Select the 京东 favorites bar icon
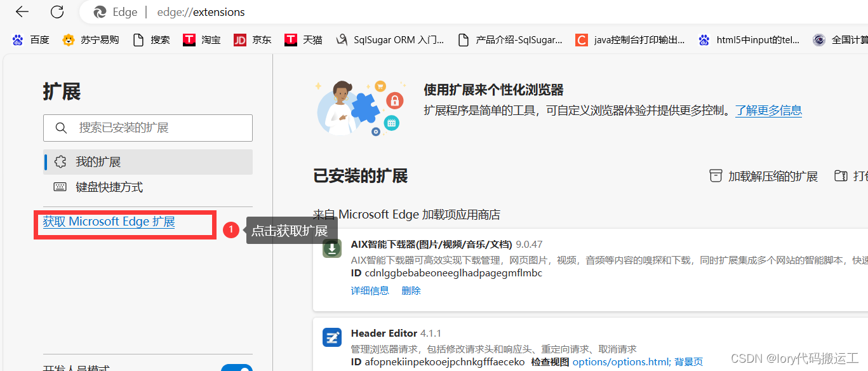The width and height of the screenshot is (868, 371). (x=239, y=39)
